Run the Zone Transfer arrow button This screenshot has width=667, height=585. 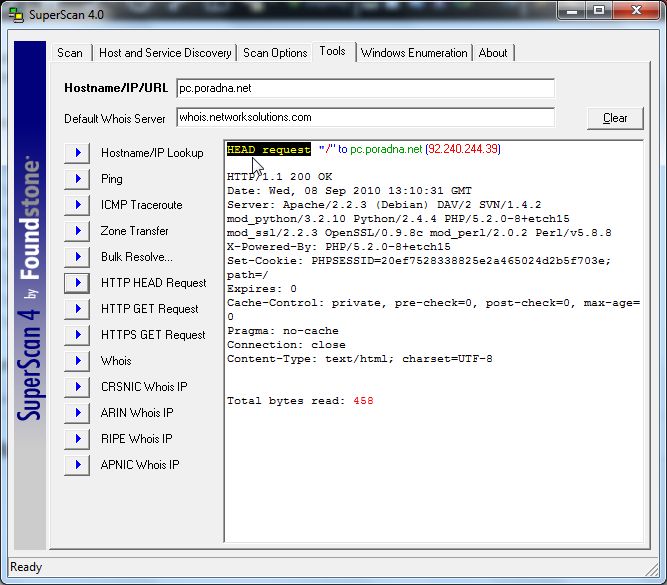click(x=77, y=231)
